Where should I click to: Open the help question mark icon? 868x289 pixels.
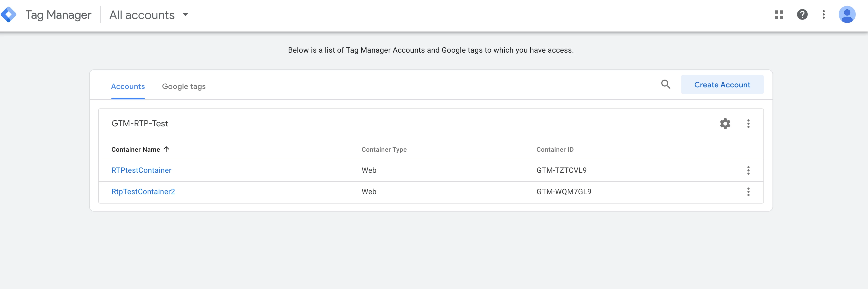802,15
